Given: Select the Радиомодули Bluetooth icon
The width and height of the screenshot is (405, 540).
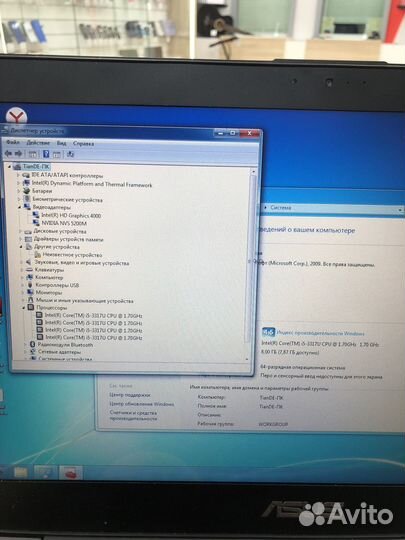Looking at the screenshot, I should 32,344.
